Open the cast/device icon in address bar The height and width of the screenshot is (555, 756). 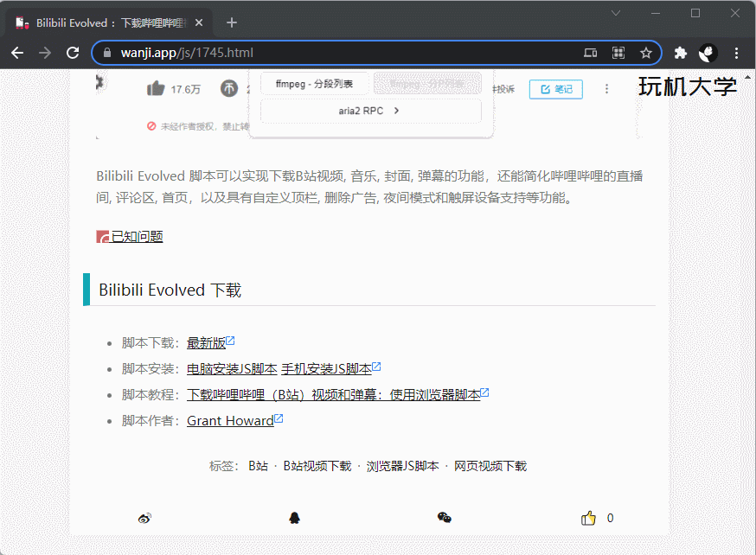(x=591, y=53)
